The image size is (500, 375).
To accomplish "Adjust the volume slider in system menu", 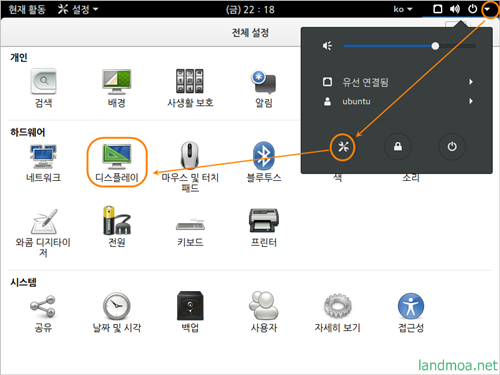I will [x=409, y=46].
